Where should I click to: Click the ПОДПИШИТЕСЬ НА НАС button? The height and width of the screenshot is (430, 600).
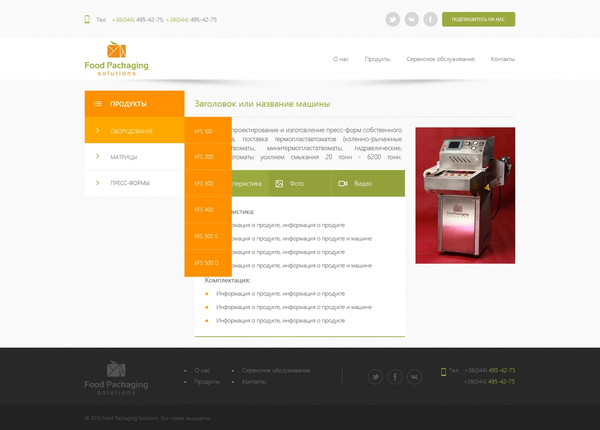pyautogui.click(x=478, y=19)
